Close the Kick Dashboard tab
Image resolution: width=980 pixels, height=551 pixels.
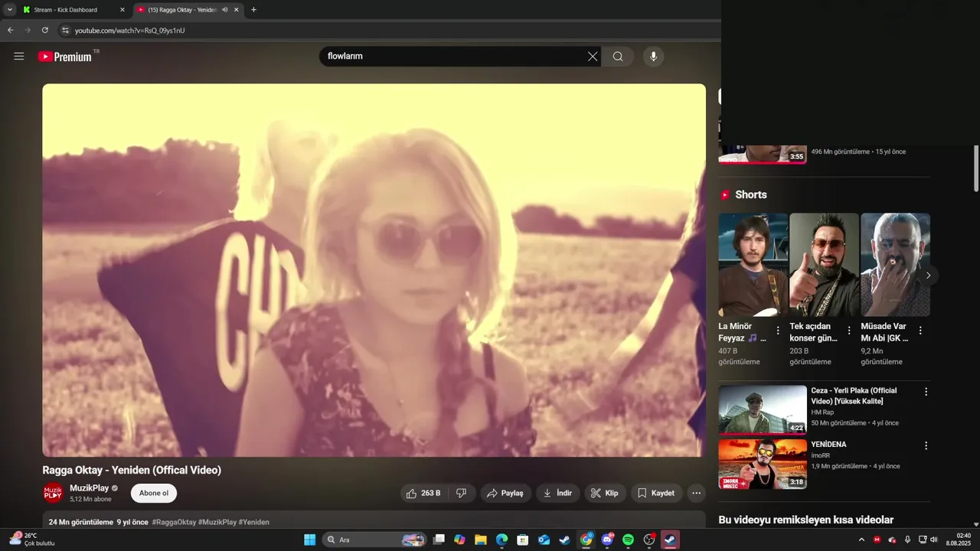[122, 10]
